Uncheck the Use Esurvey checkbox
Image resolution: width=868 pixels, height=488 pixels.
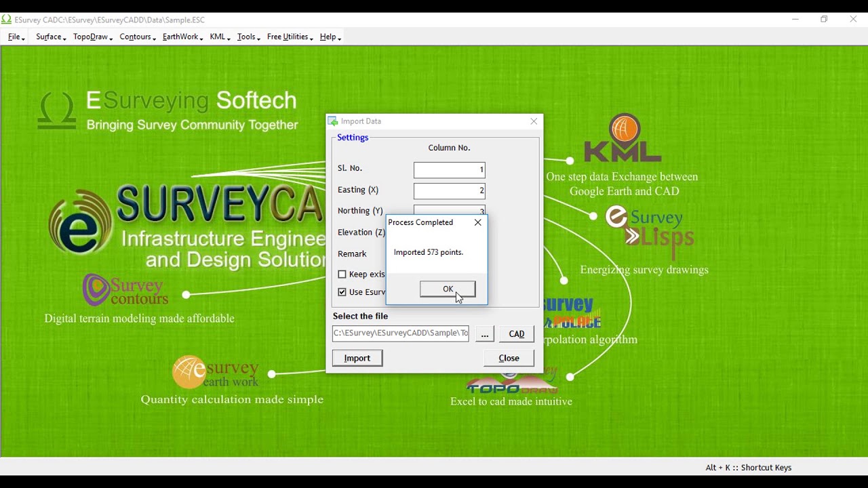(342, 292)
